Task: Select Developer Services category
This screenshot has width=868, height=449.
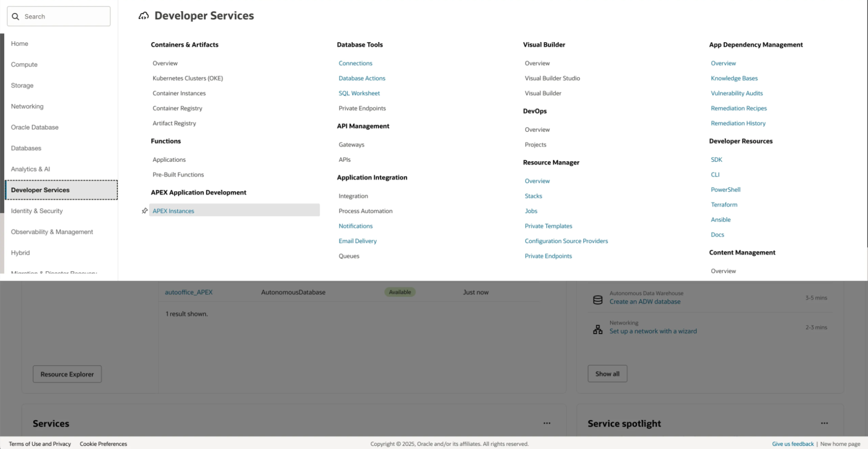Action: 61,190
